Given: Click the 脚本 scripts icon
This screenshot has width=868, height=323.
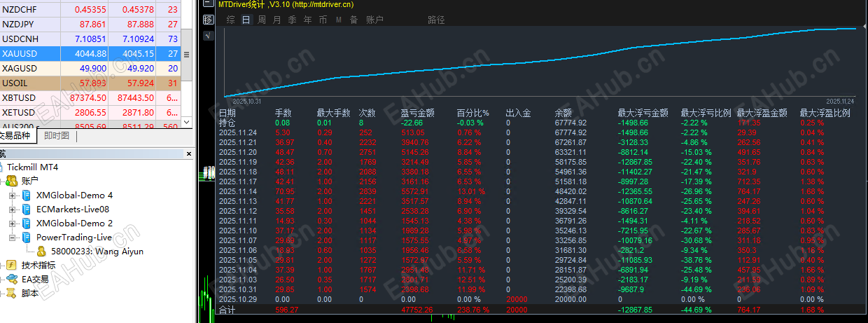Looking at the screenshot, I should [x=11, y=293].
